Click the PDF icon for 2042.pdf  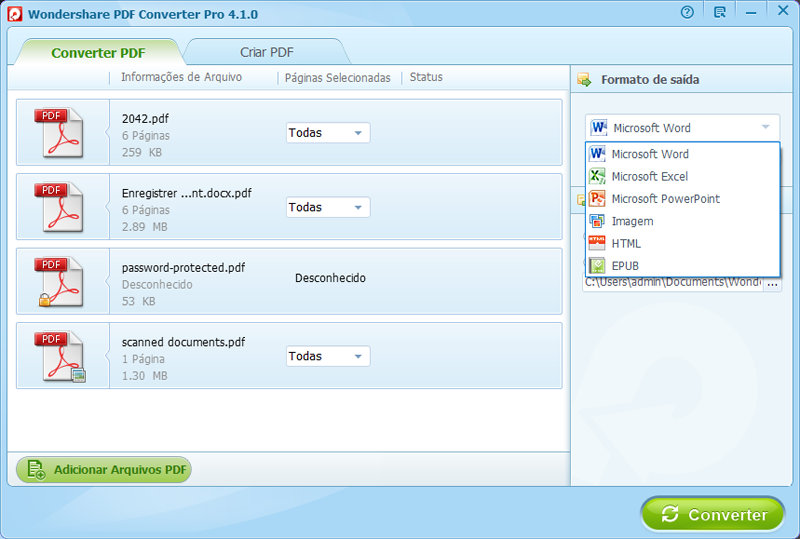click(62, 132)
